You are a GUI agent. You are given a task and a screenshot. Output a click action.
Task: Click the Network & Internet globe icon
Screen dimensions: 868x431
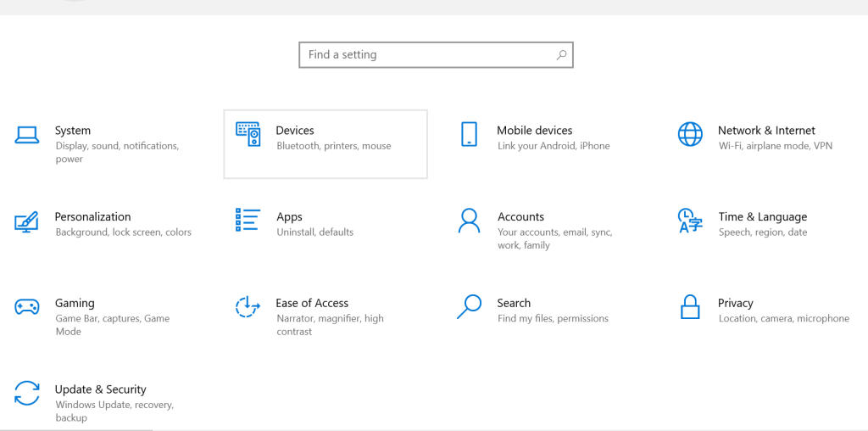click(x=690, y=134)
